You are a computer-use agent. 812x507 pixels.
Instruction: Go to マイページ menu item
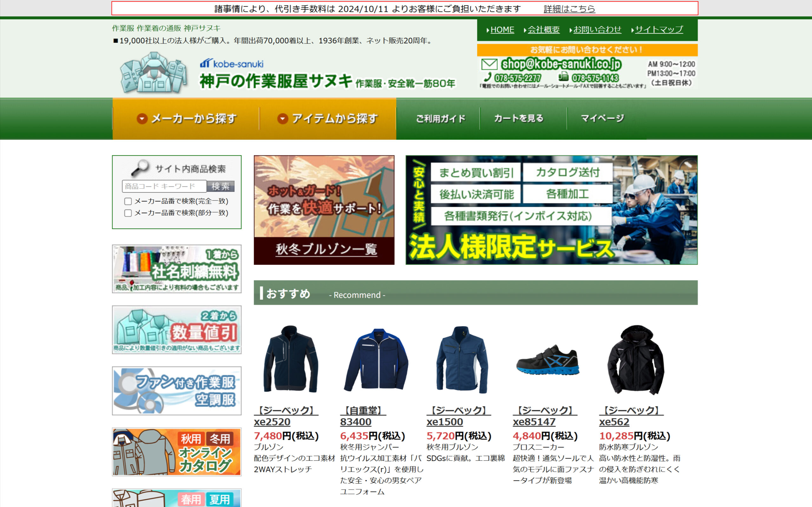602,118
